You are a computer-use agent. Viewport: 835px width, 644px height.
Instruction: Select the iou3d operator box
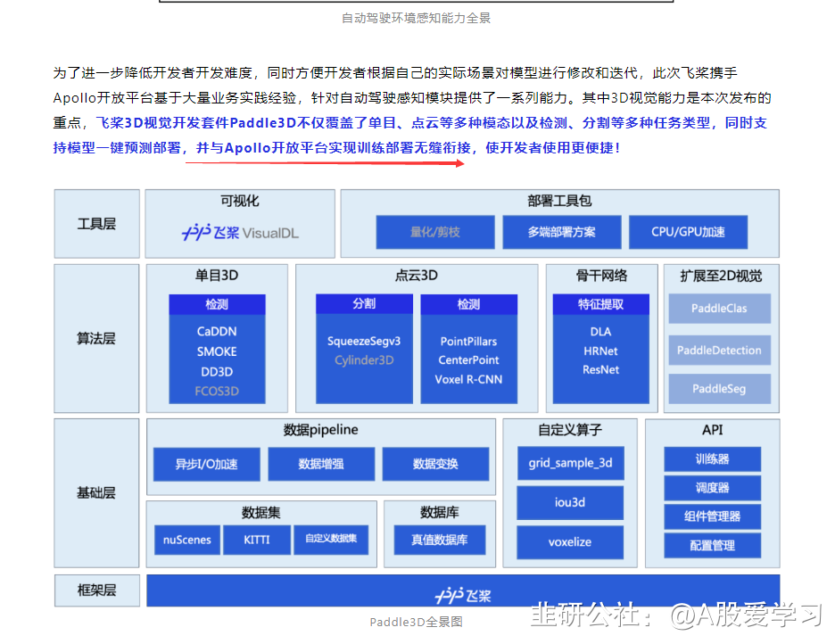(570, 502)
